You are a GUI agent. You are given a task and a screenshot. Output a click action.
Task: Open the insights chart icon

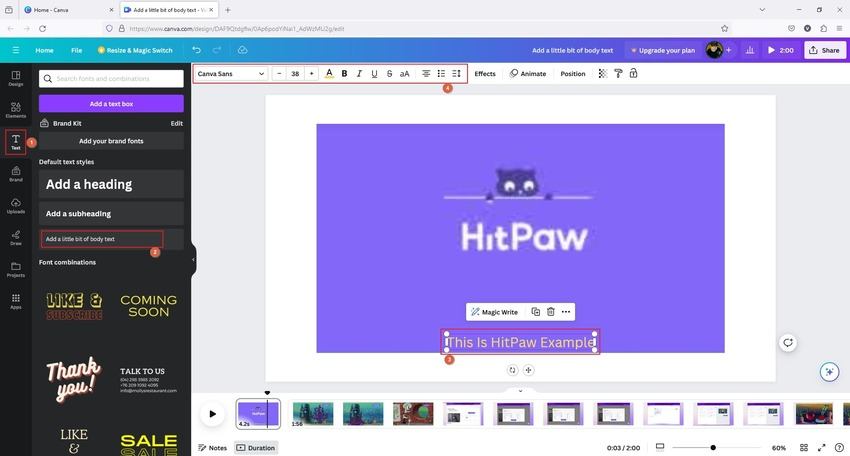750,50
